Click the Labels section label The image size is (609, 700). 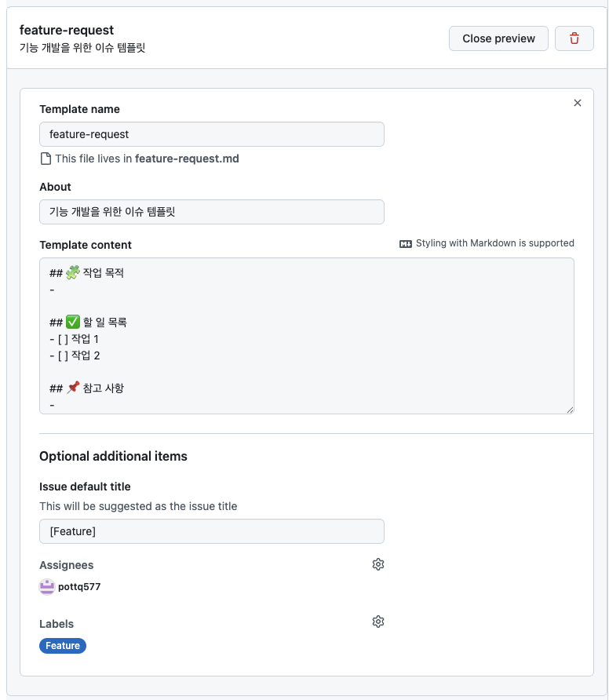(57, 624)
